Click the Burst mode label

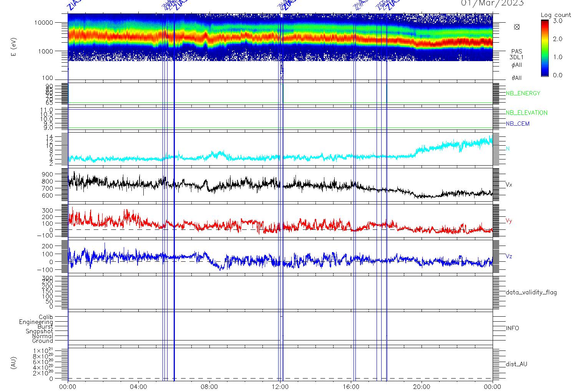coord(45,327)
